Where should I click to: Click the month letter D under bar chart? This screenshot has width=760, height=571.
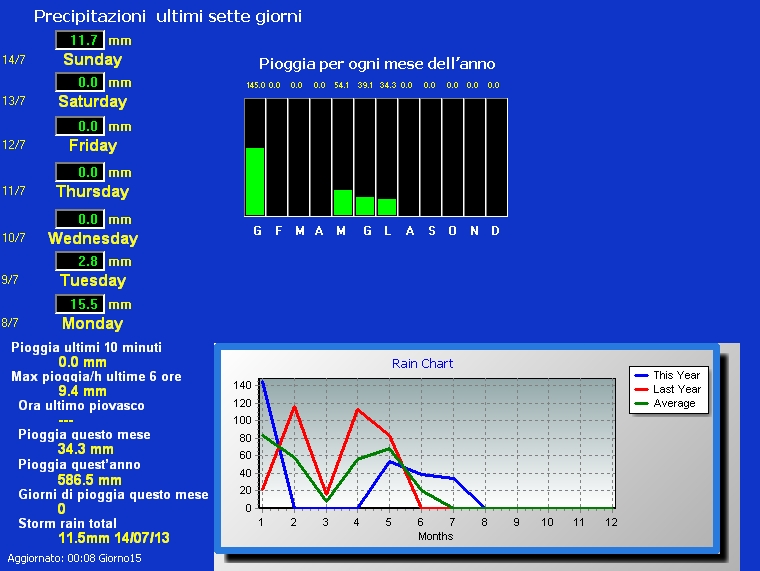(495, 231)
